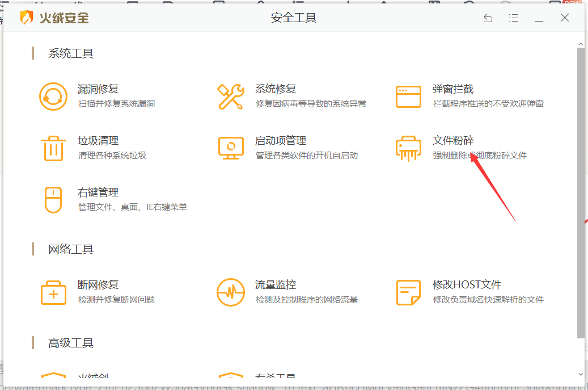Image resolution: width=588 pixels, height=390 pixels.
Task: Click description 检测及控制程序的网络流量
Action: point(307,300)
